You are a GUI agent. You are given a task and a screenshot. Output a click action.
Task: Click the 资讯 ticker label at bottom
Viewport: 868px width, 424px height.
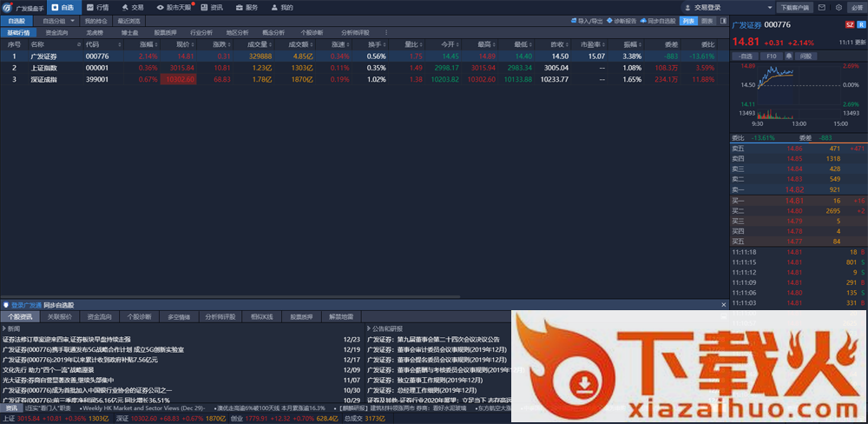tap(11, 408)
